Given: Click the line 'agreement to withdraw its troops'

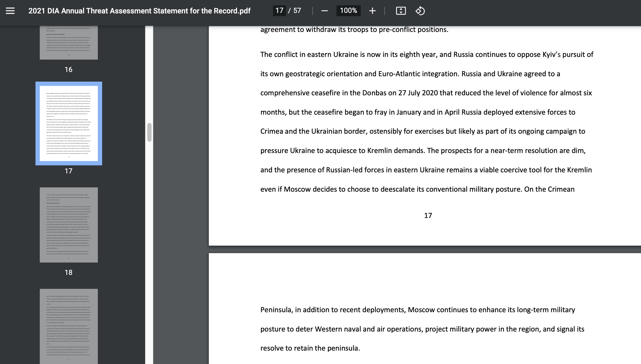Looking at the screenshot, I should (354, 30).
